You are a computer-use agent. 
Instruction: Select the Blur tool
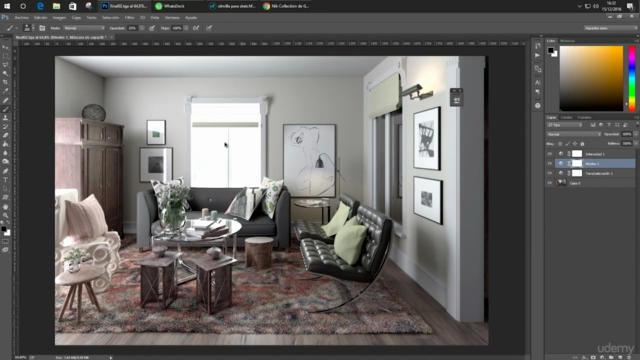[x=6, y=153]
